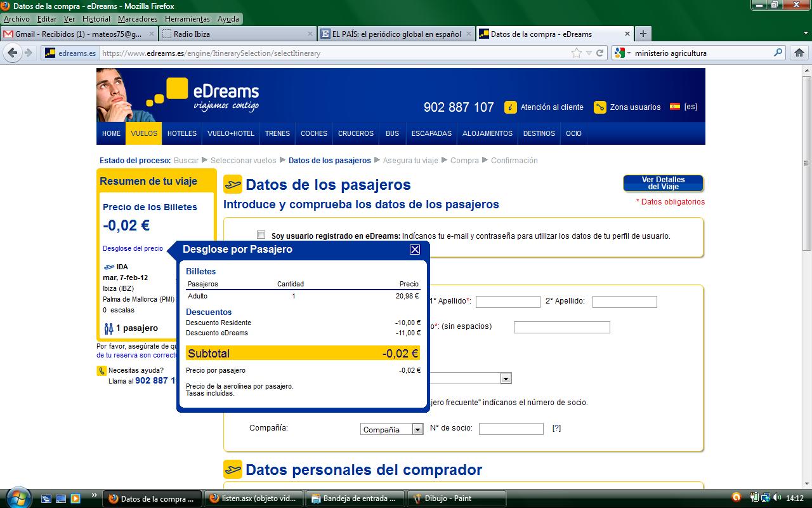The width and height of the screenshot is (812, 508).
Task: Open the HOTELES navigation item
Action: coord(182,133)
